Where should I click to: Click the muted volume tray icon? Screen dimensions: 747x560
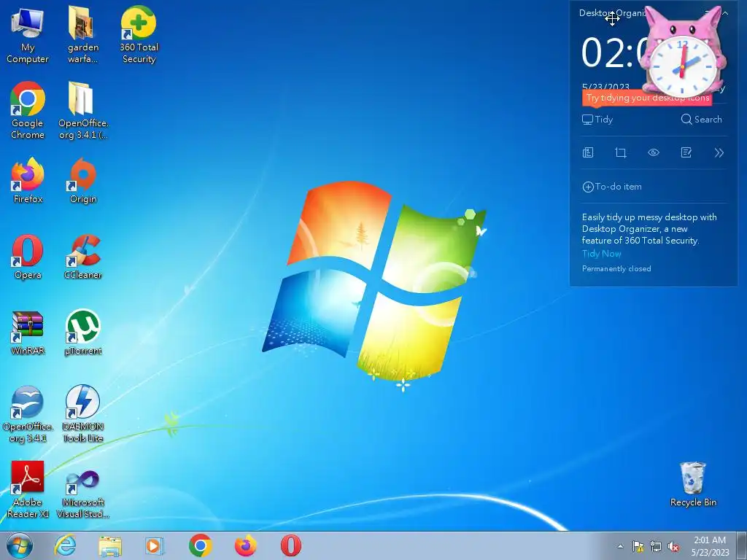(x=673, y=547)
